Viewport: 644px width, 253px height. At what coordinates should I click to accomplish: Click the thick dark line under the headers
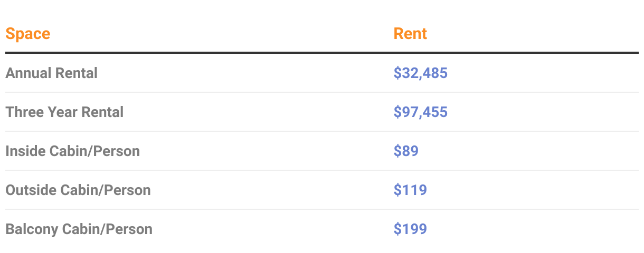point(322,53)
